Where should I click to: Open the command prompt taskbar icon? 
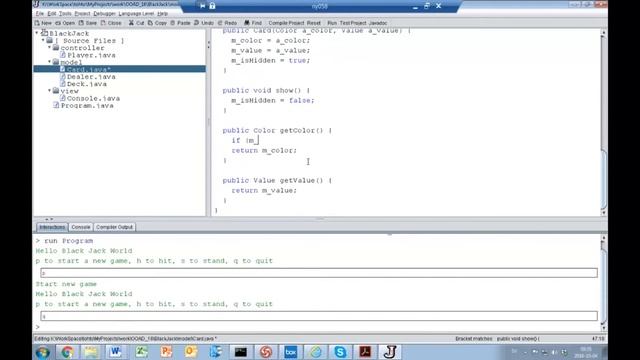[240, 352]
